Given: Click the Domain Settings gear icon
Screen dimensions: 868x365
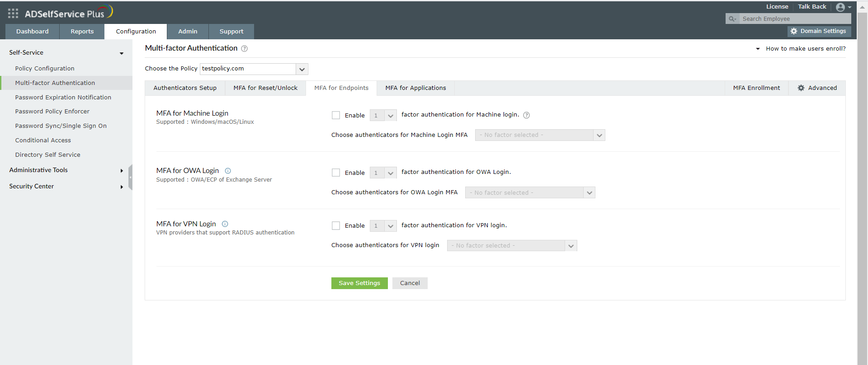Looking at the screenshot, I should pos(794,31).
